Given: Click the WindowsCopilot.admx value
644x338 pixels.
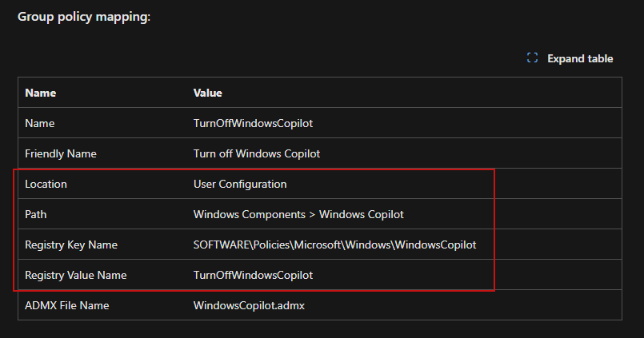Looking at the screenshot, I should [x=250, y=305].
